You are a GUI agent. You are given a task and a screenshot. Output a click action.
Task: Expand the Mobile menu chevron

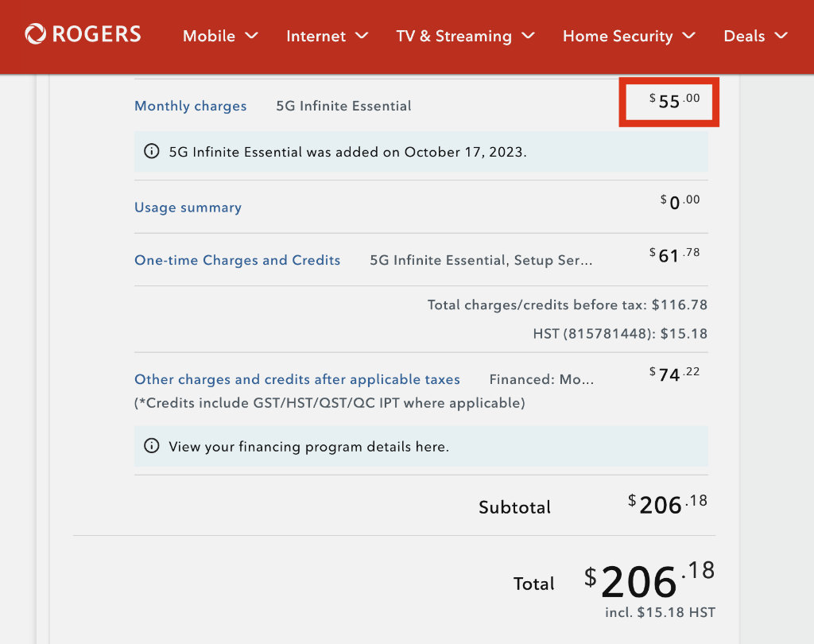[x=252, y=36]
